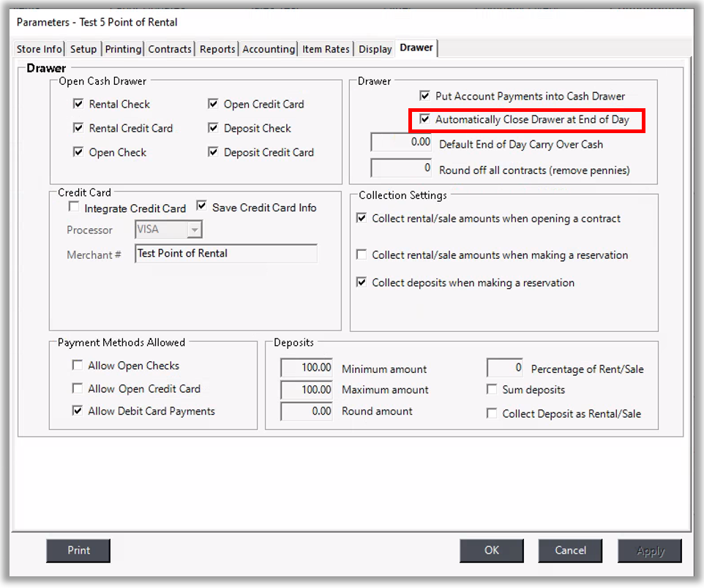Confirm settings with the OK button

click(x=491, y=551)
